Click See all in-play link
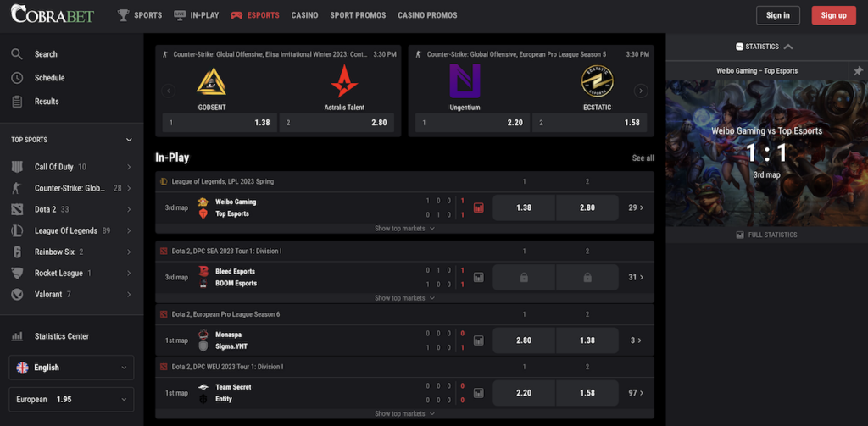 (x=643, y=158)
